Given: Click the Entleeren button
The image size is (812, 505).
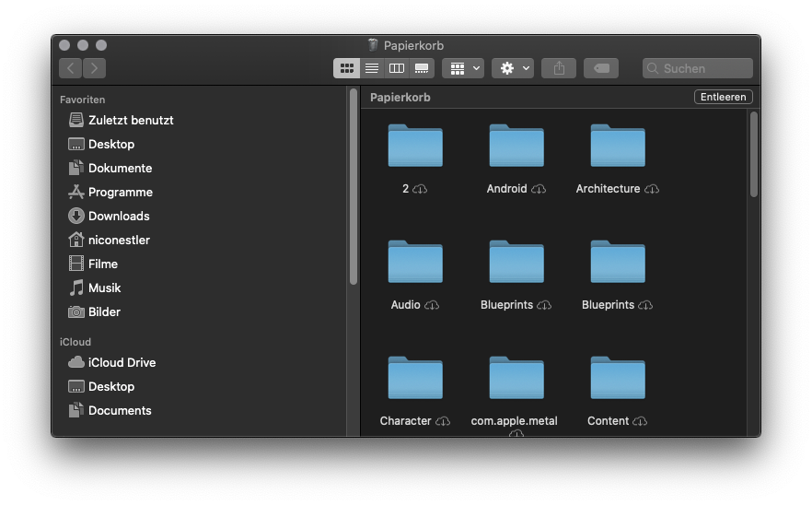Looking at the screenshot, I should (723, 97).
